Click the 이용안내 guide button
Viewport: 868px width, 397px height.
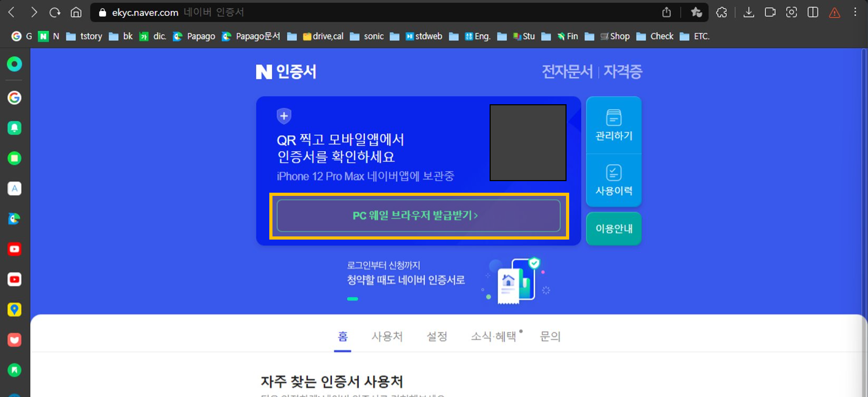(x=614, y=229)
